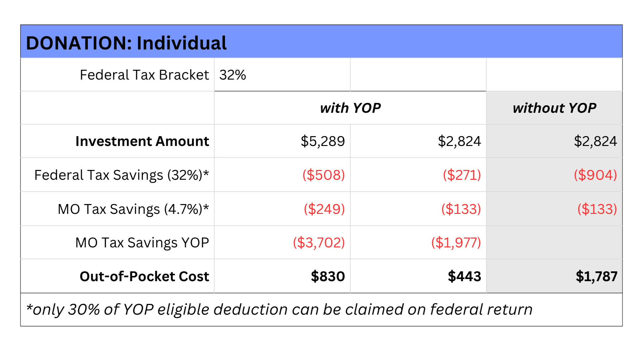Click the without YOP column header
This screenshot has height=354, width=644.
tap(554, 108)
